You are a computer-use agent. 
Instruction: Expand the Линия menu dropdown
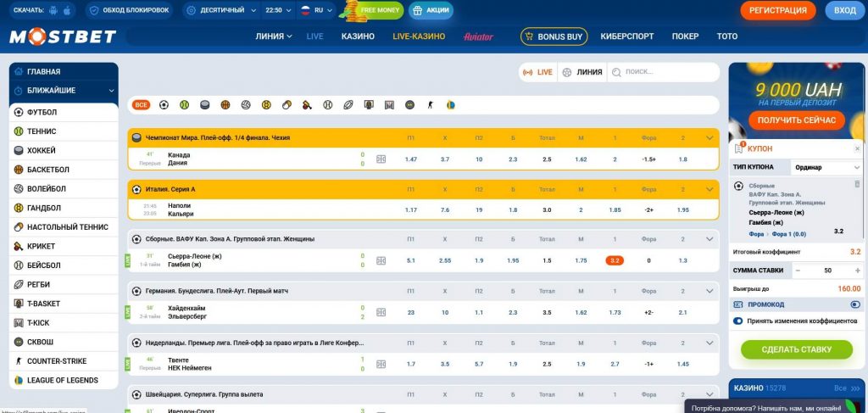(274, 36)
